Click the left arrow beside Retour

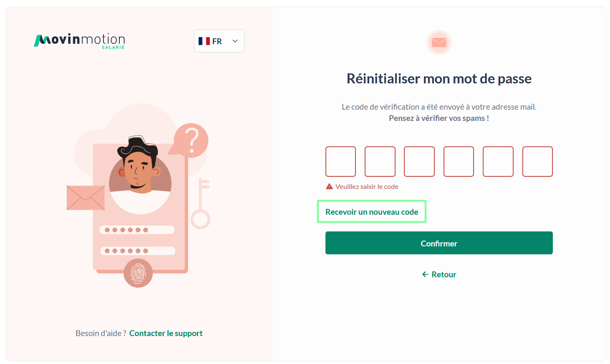point(425,274)
